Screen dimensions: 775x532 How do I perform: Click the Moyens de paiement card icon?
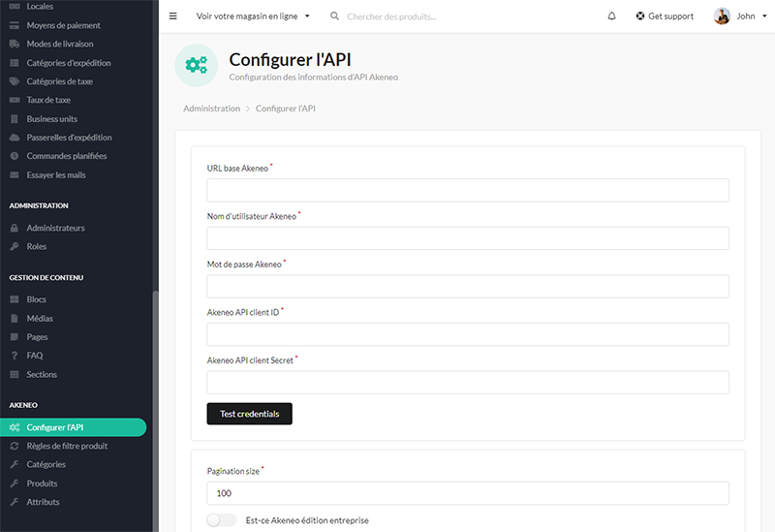[15, 25]
